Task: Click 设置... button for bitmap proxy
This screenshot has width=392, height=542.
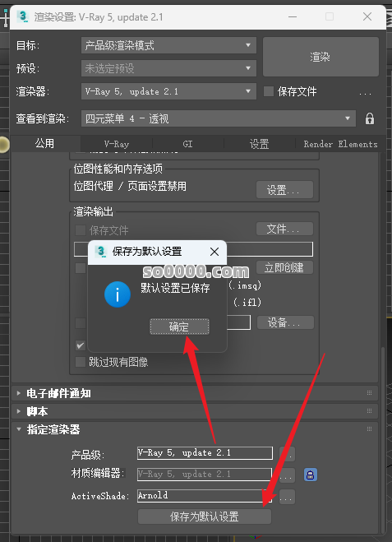Action: [284, 189]
